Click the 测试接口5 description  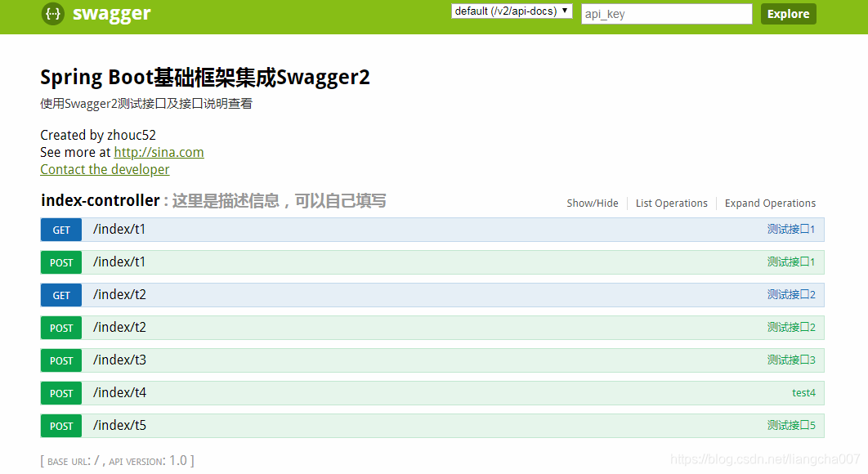click(x=791, y=425)
